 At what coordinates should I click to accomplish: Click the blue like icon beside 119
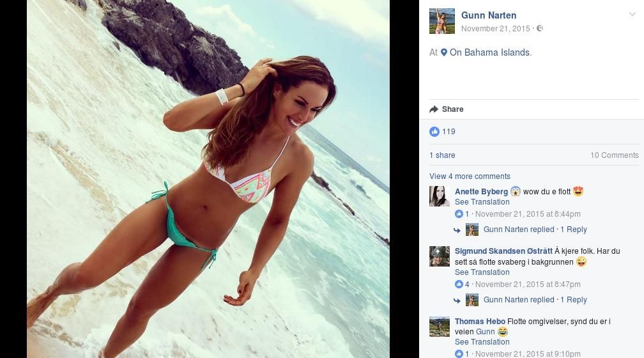pos(434,132)
